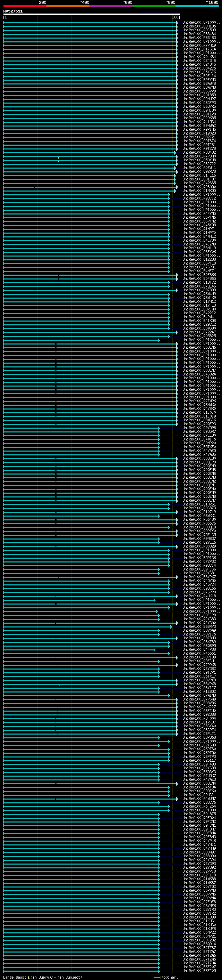
Task: Click the white query length bar
Action: (92, 14)
